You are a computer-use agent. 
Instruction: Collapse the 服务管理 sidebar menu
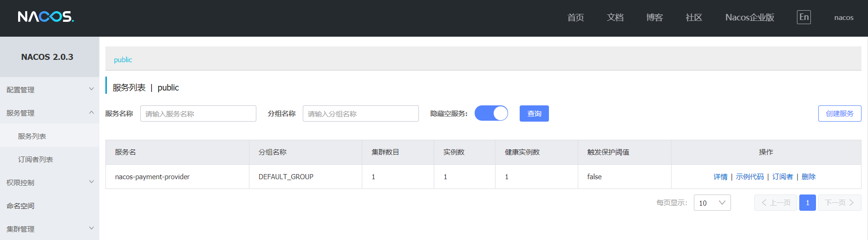tap(50, 113)
